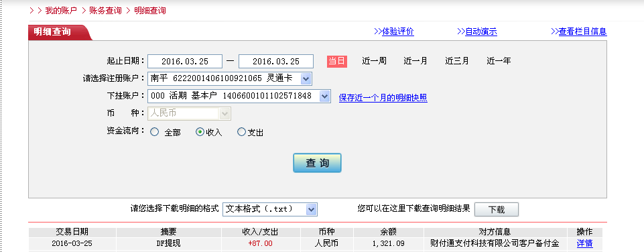Select the 近三月 date range option
Image resolution: width=644 pixels, height=252 pixels.
point(457,61)
